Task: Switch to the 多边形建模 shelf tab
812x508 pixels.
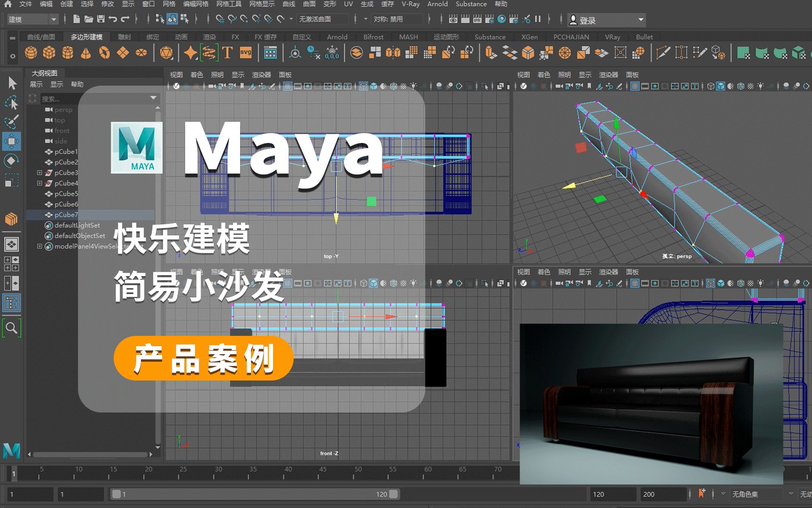Action: (x=86, y=37)
